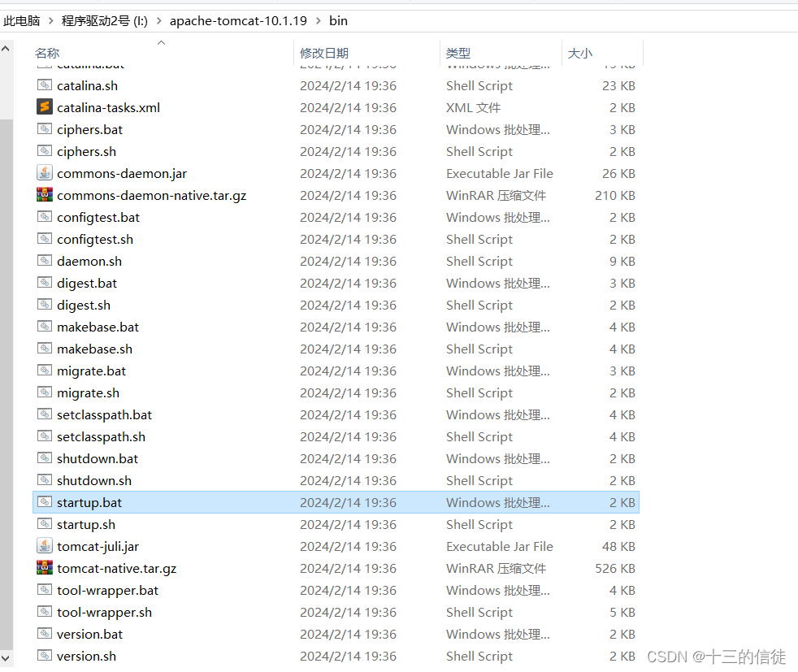Click the scroll up arrow
798x672 pixels.
coord(7,49)
